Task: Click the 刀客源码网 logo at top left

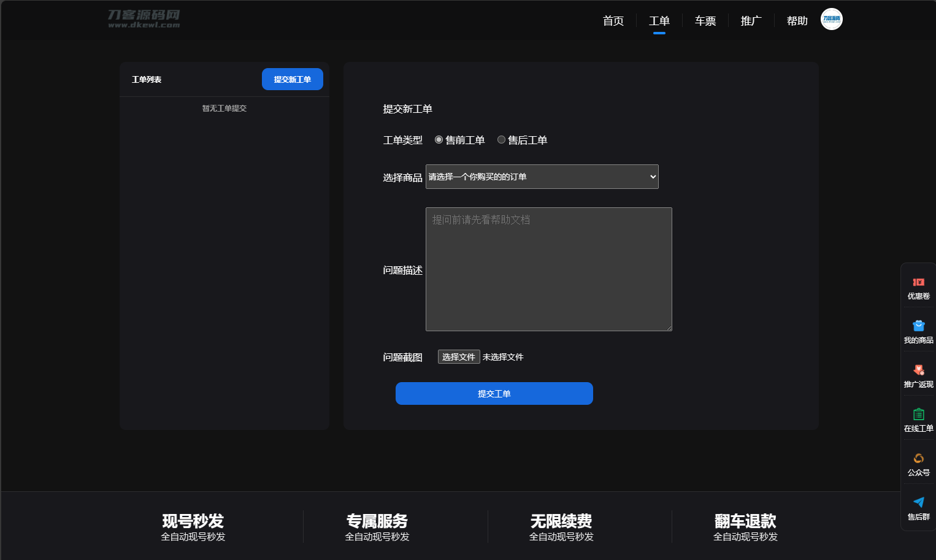Action: click(x=142, y=19)
